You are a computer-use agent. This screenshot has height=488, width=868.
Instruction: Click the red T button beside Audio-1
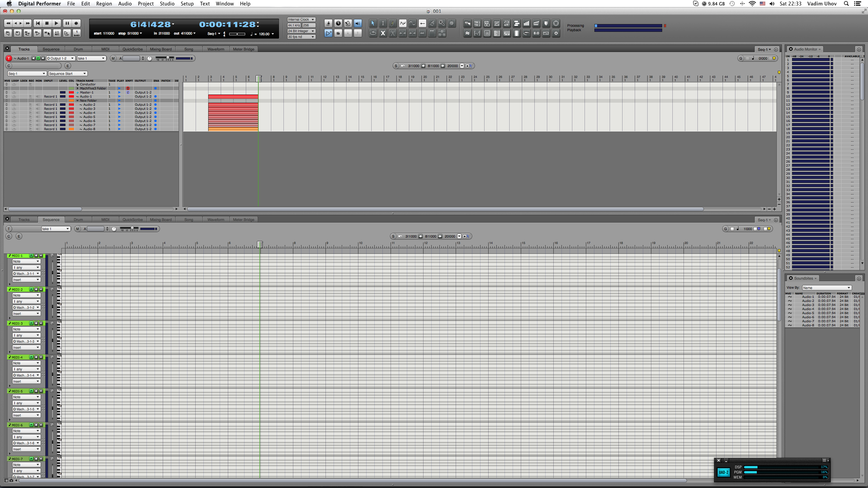click(x=9, y=58)
